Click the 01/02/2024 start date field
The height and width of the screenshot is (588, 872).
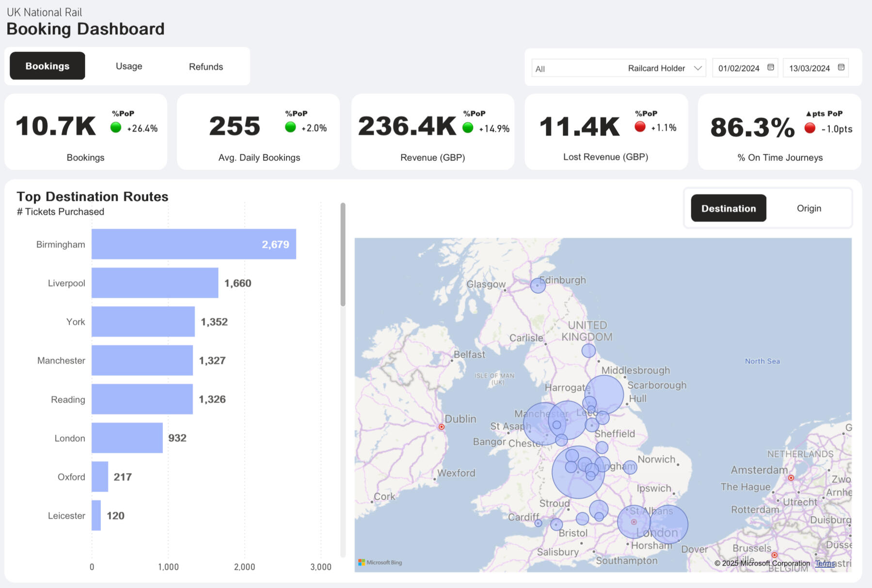point(739,68)
